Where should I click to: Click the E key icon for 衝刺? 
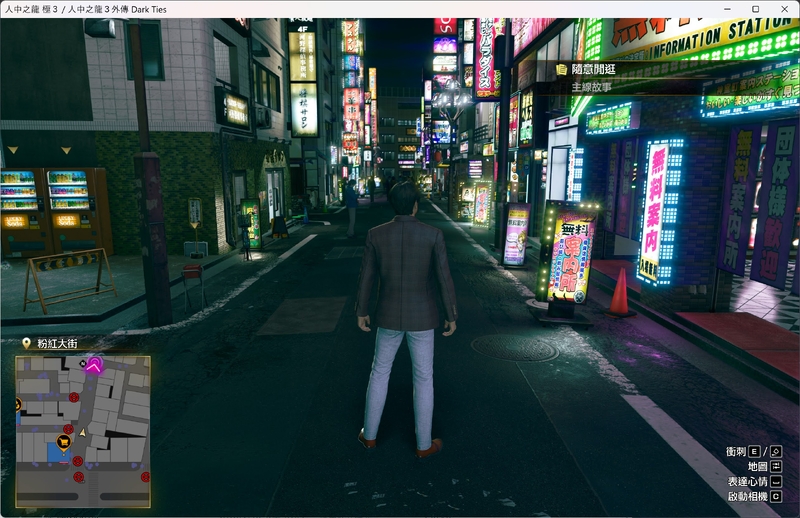[x=754, y=452]
